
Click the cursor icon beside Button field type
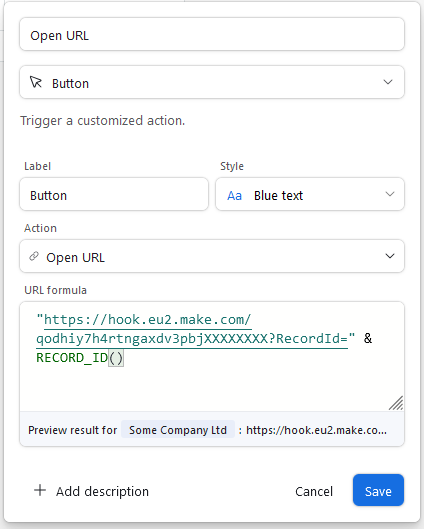click(x=36, y=82)
